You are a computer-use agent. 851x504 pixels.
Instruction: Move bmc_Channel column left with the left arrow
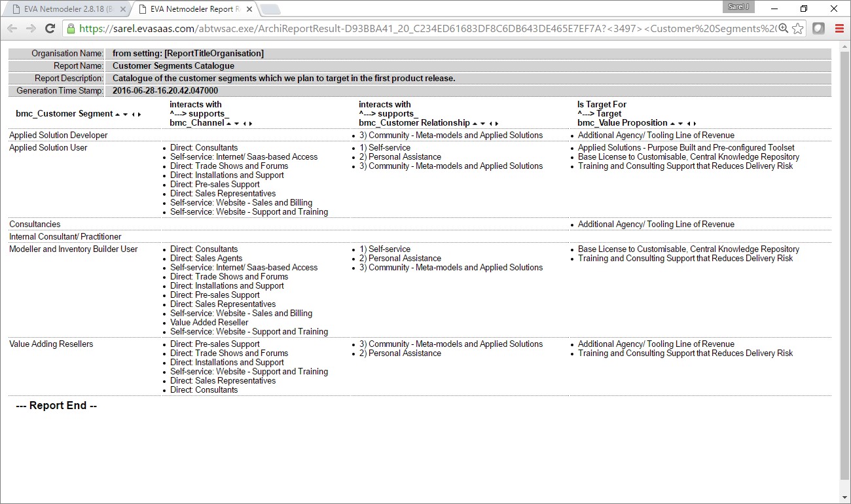(244, 124)
